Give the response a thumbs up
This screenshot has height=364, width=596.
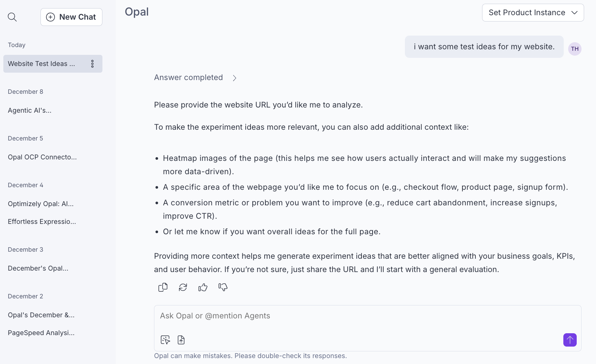203,287
